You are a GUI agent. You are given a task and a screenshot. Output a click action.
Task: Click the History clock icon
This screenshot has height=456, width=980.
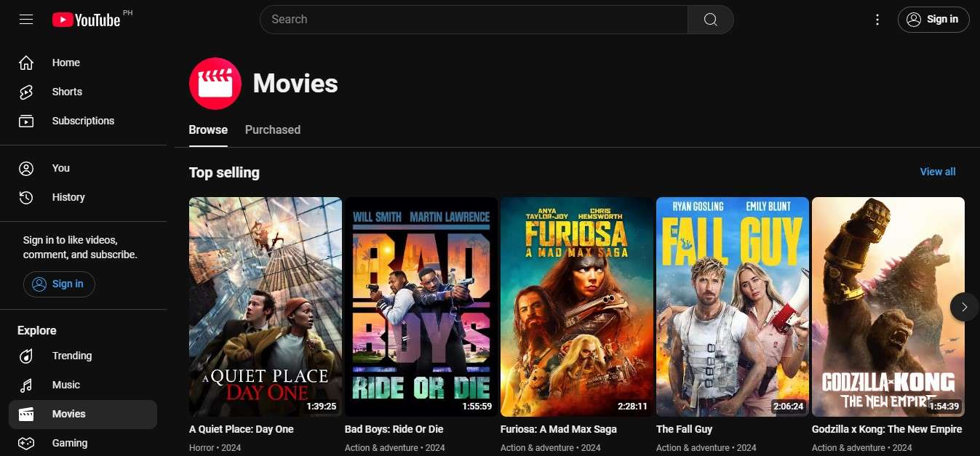click(x=26, y=197)
